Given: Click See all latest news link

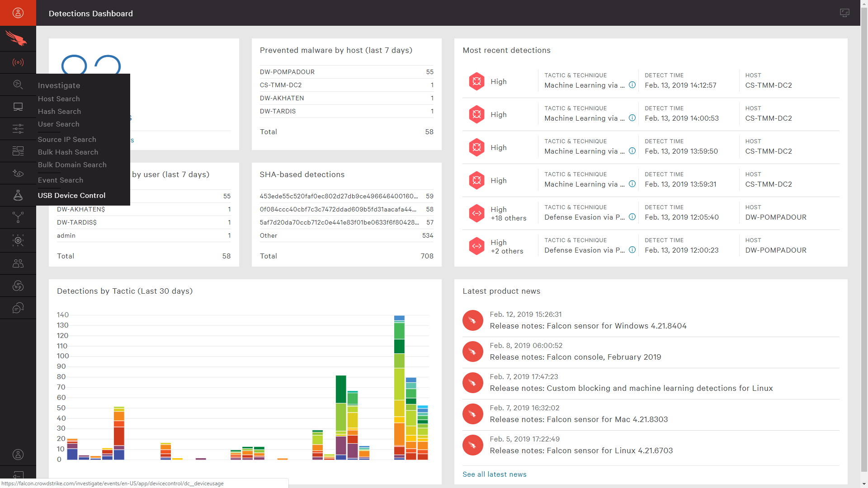Looking at the screenshot, I should (494, 474).
